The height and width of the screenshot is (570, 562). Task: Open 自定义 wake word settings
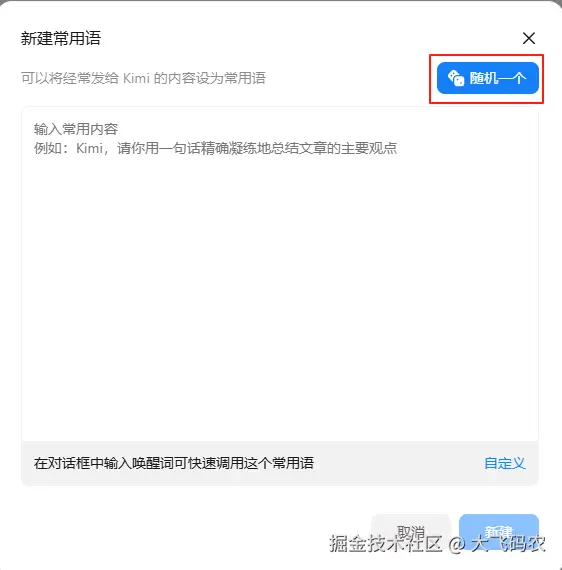coord(505,463)
